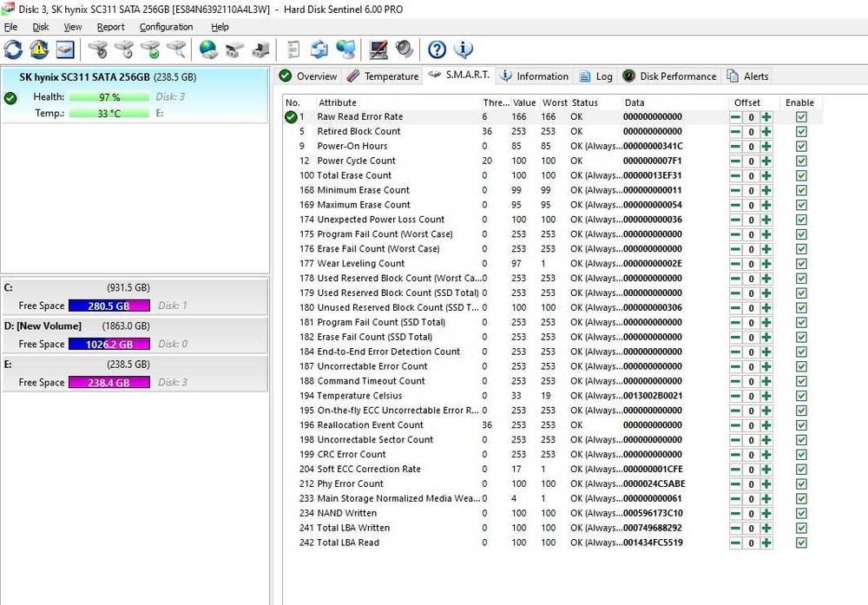Click the disk with magnifying glass icon
This screenshot has height=605, width=868.
176,49
